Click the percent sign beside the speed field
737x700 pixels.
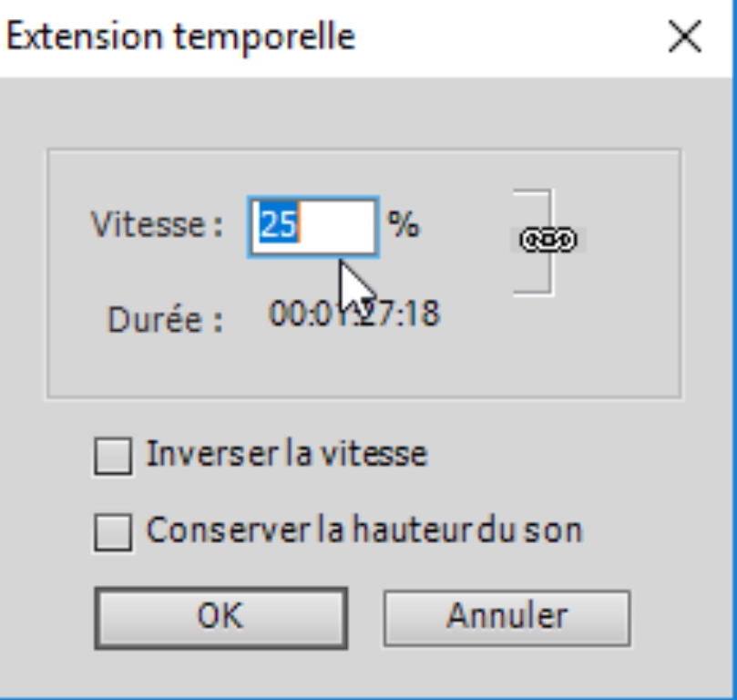point(404,225)
